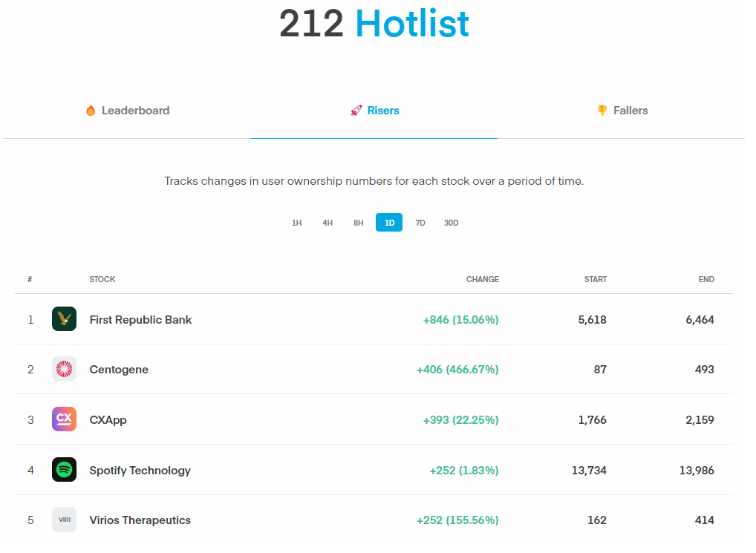Open the Leaderboard tab

click(x=127, y=111)
